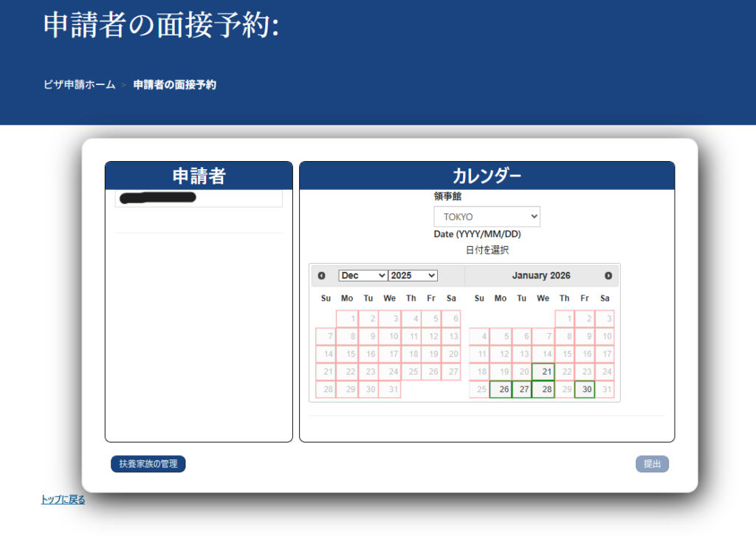
Task: Click the 申請者の面接予約 breadcrumb item
Action: click(174, 85)
